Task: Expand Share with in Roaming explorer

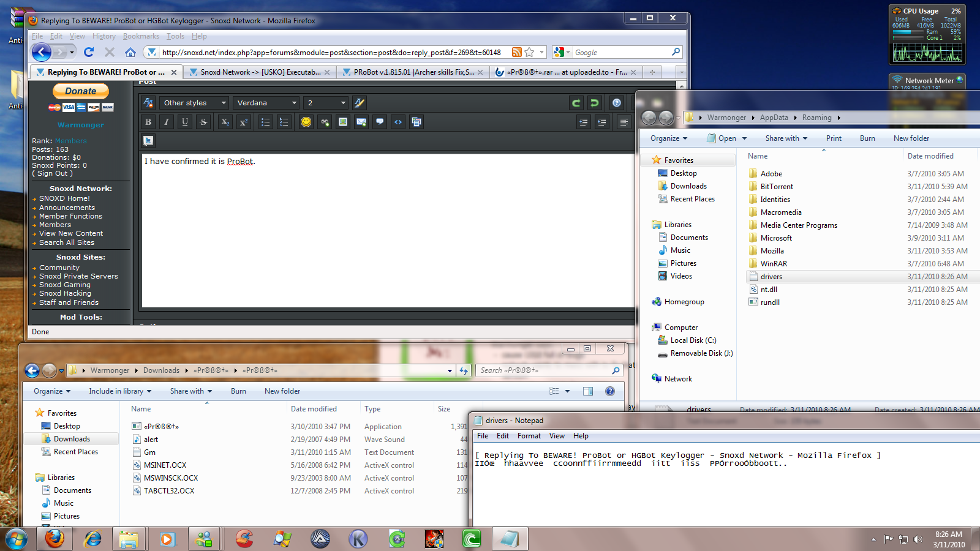Action: [x=786, y=138]
